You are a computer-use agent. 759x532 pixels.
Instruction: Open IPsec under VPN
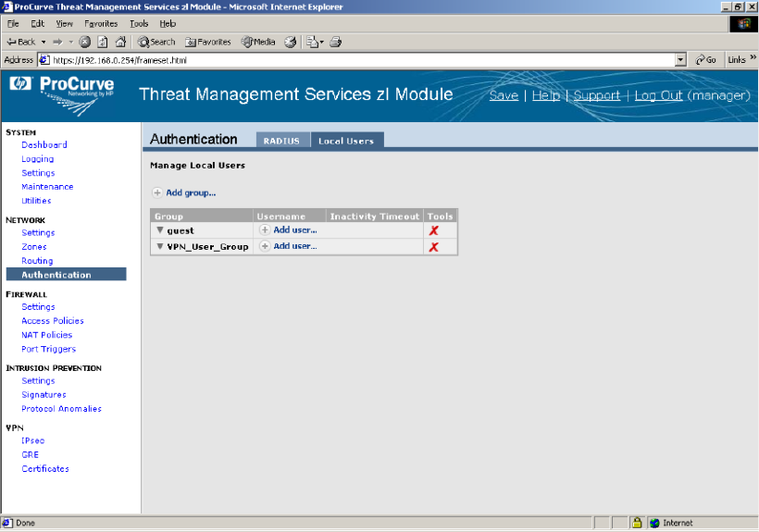click(32, 441)
